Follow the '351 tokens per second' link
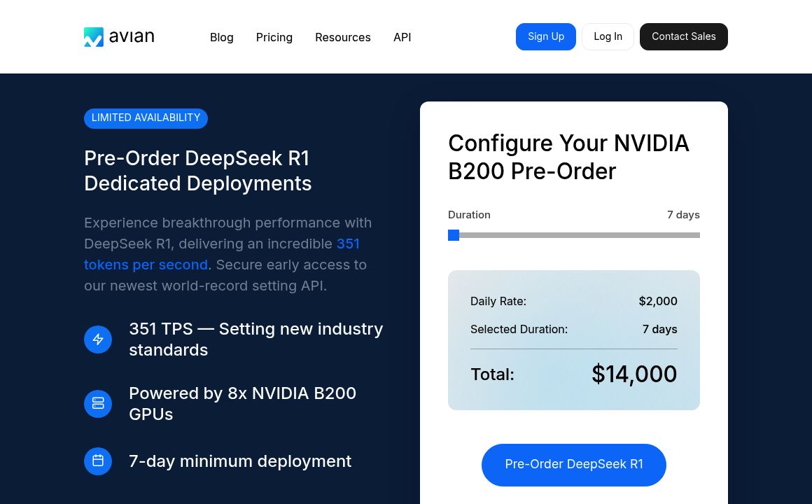The image size is (812, 504). (x=146, y=265)
